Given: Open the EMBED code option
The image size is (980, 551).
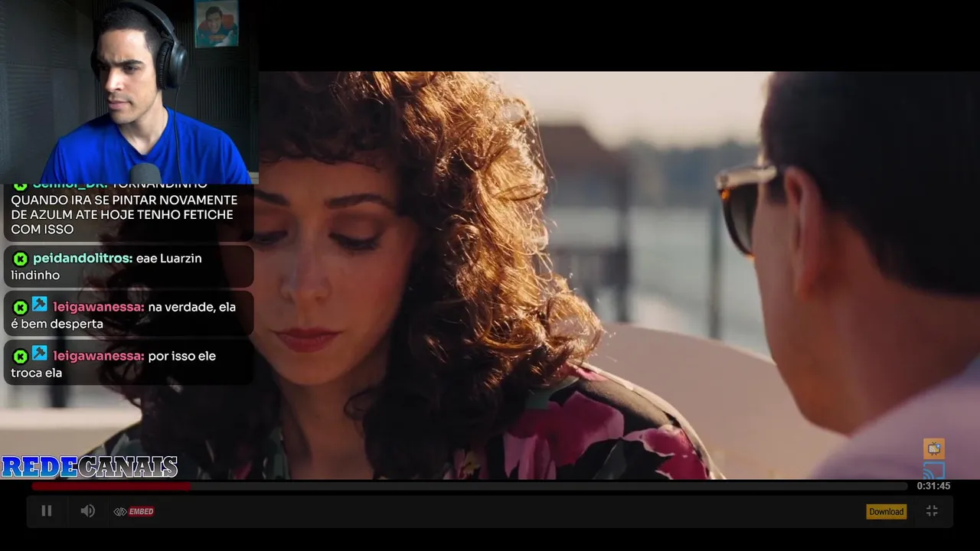Looking at the screenshot, I should (x=134, y=511).
